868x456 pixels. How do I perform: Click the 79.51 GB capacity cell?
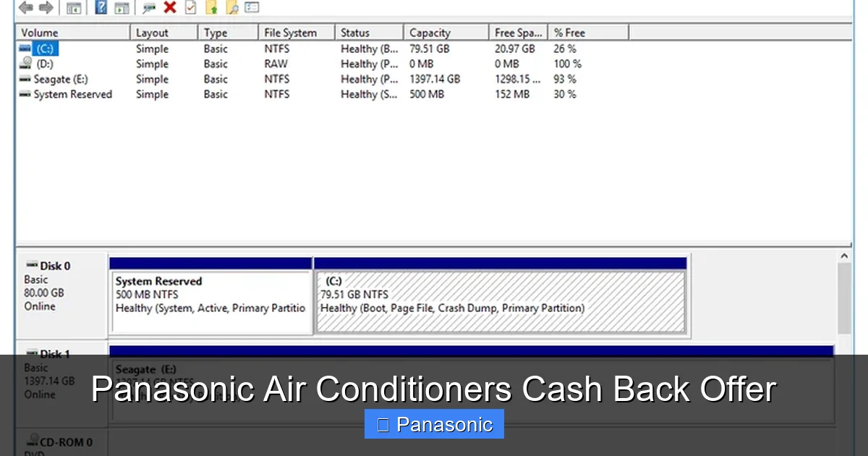429,48
